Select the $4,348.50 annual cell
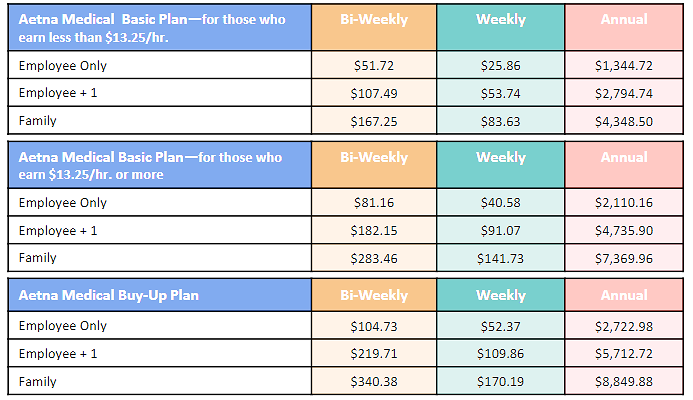This screenshot has width=693, height=400. 623,121
